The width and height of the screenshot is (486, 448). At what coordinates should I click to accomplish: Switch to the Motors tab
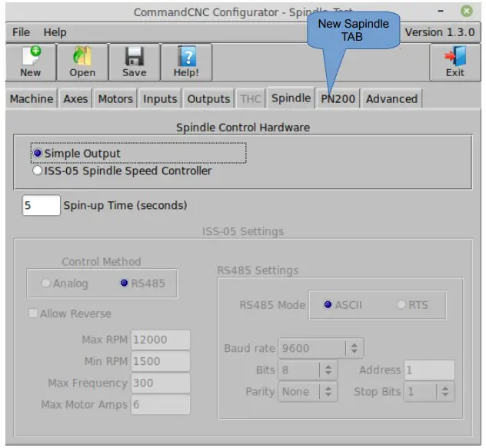(x=115, y=99)
